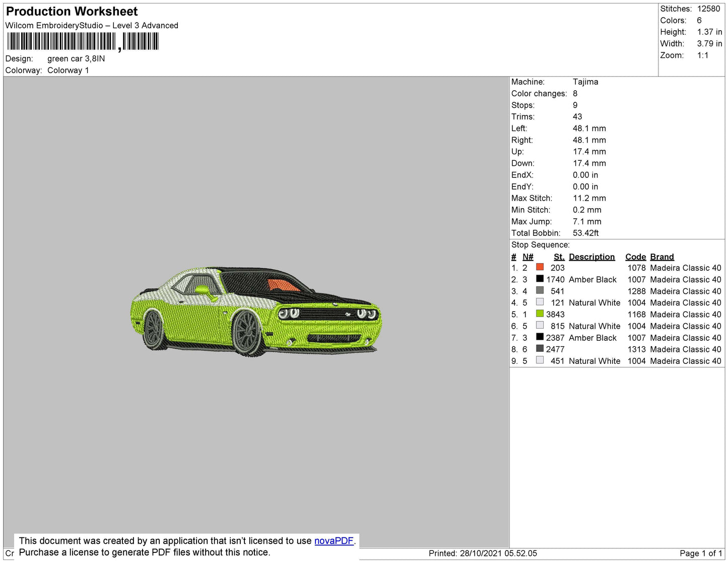Click stitch count 2477 in row 8
This screenshot has height=563, width=728.
pos(555,349)
